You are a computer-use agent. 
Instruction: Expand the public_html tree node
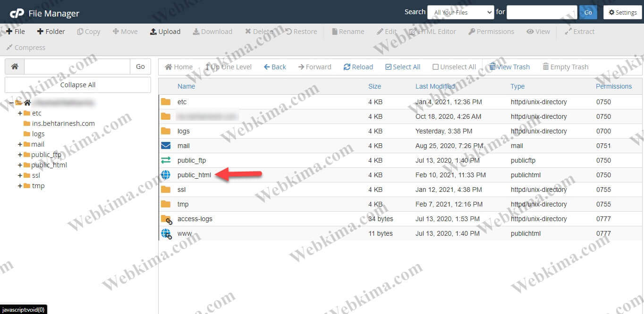pyautogui.click(x=20, y=165)
